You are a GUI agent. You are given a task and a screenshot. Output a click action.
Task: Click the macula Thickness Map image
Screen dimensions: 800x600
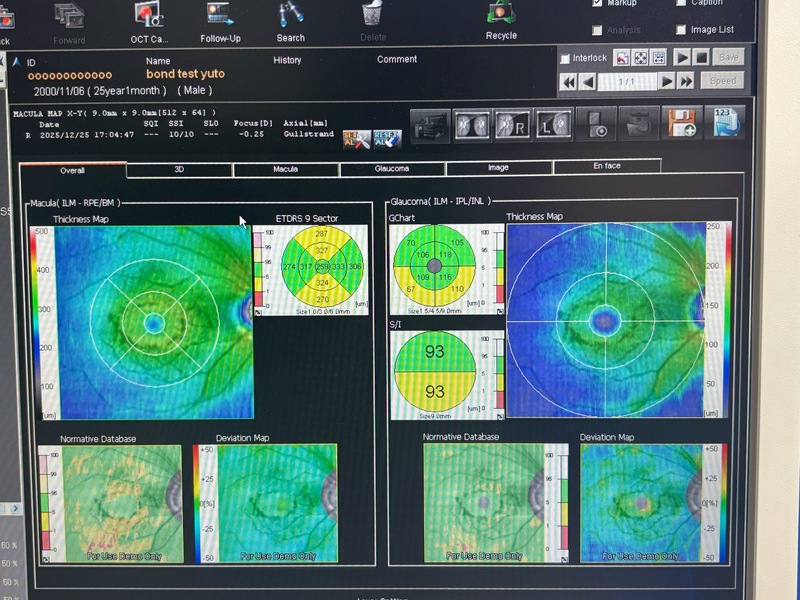pos(152,322)
